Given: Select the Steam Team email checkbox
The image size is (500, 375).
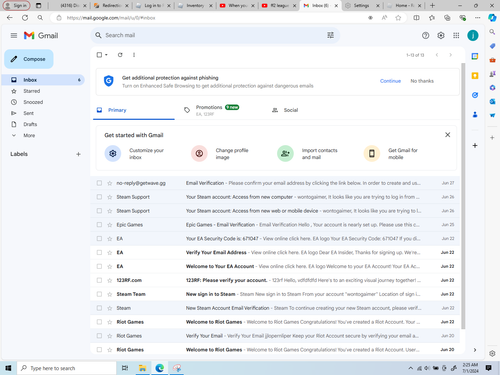Looking at the screenshot, I should point(99,294).
